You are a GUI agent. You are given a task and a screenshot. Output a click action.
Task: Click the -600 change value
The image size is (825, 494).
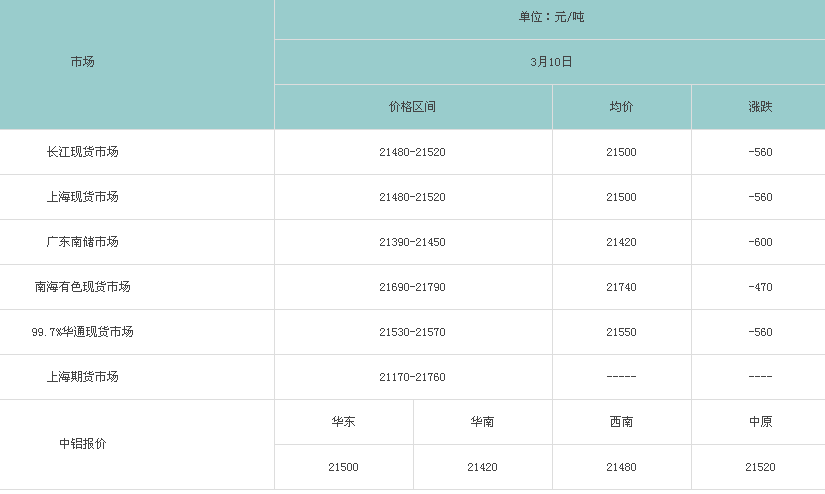coord(760,242)
